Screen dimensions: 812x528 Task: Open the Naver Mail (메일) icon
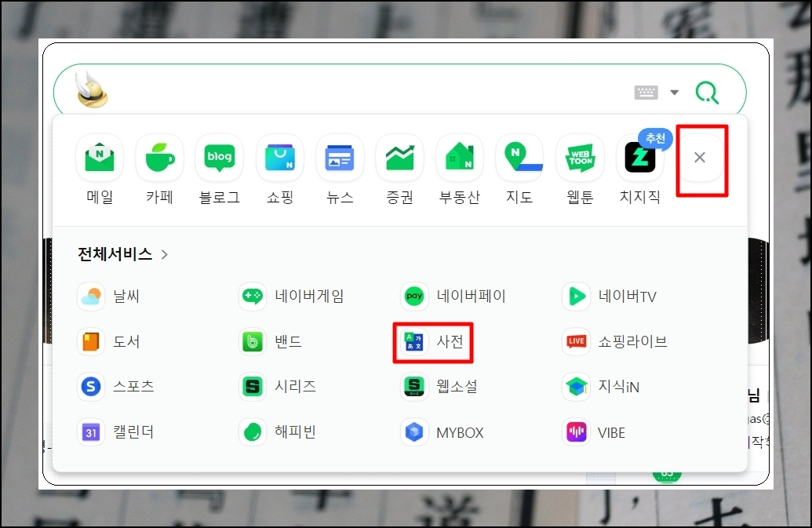coord(100,158)
